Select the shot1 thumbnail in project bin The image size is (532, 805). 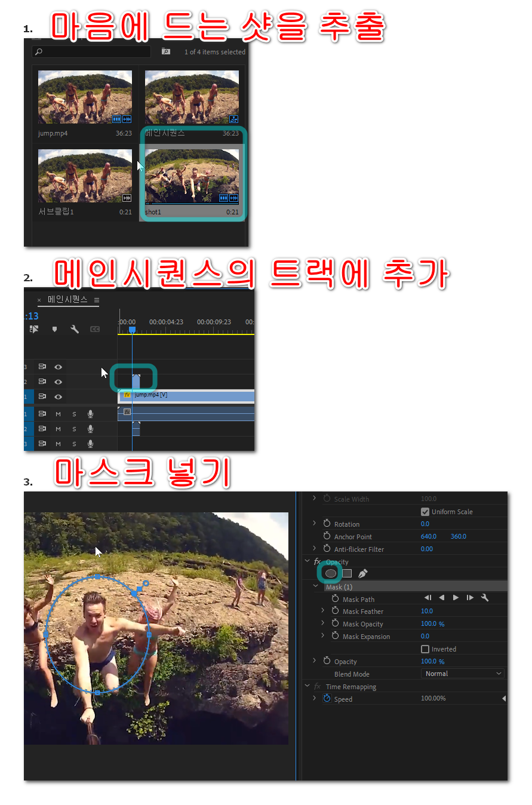point(192,176)
